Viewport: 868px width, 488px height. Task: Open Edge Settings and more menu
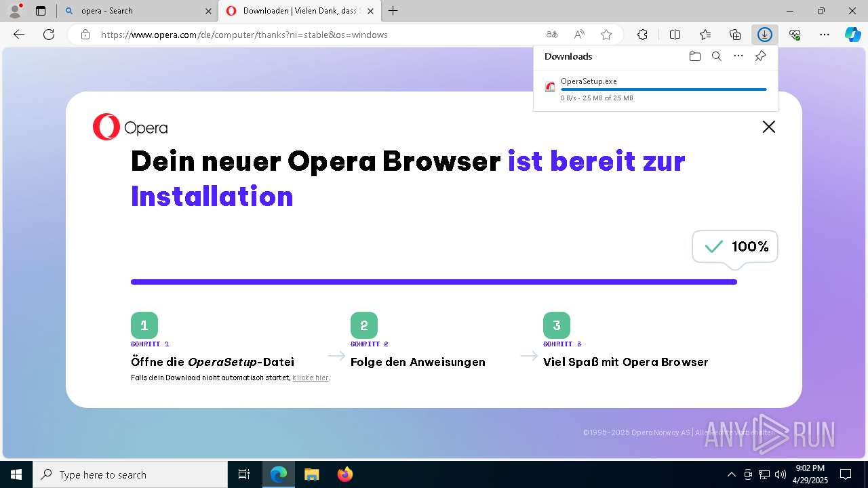825,35
